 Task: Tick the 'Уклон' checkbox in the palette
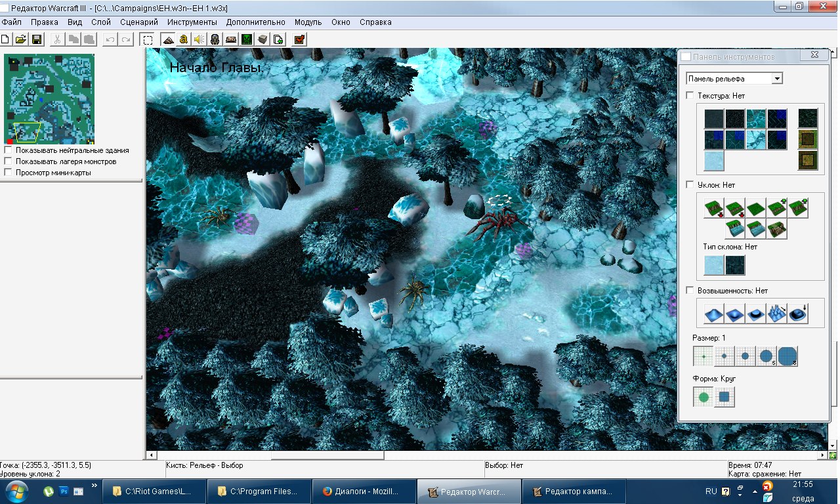click(x=690, y=185)
